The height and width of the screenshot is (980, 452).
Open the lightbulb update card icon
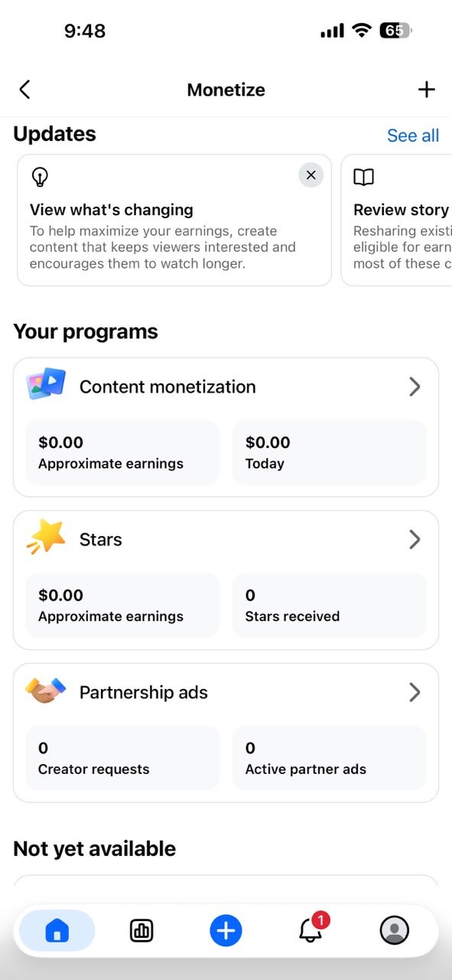tap(40, 177)
